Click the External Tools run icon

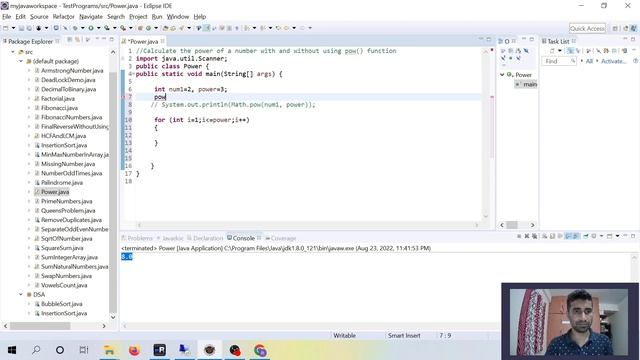(x=123, y=28)
